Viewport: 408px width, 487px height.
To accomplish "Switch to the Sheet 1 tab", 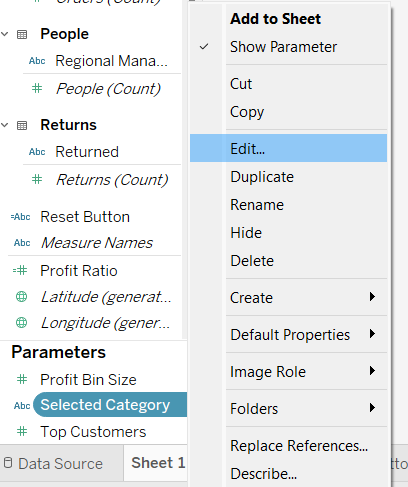I will point(158,463).
